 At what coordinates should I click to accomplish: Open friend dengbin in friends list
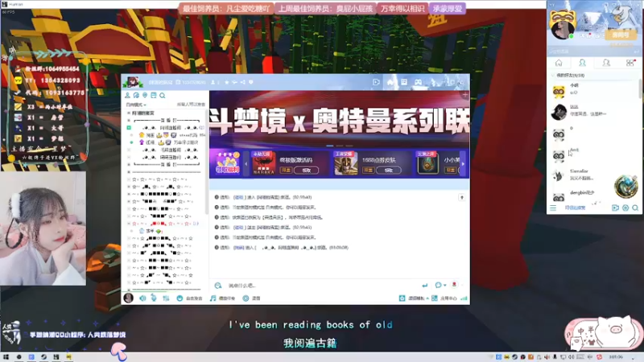pos(593,195)
